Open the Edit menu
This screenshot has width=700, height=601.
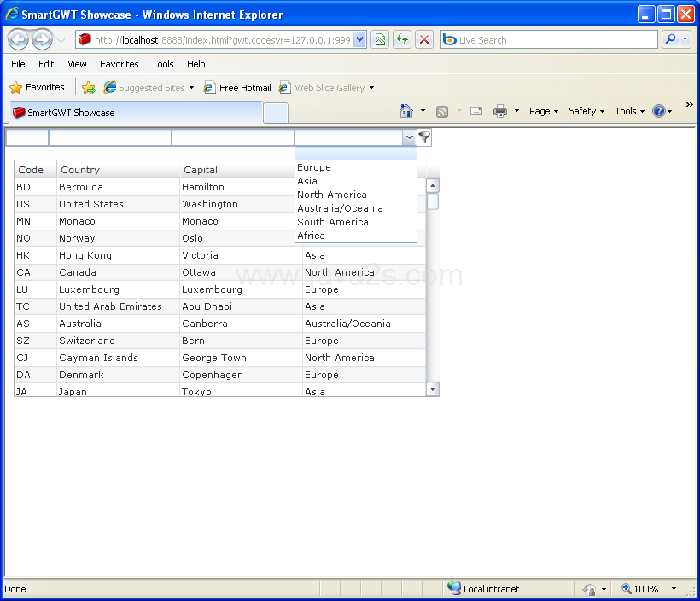[46, 64]
